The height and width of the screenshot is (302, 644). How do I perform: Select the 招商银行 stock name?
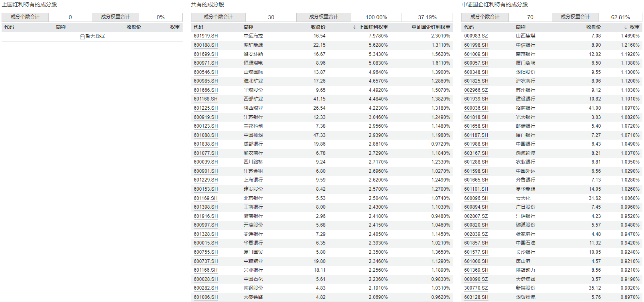tap(526, 108)
